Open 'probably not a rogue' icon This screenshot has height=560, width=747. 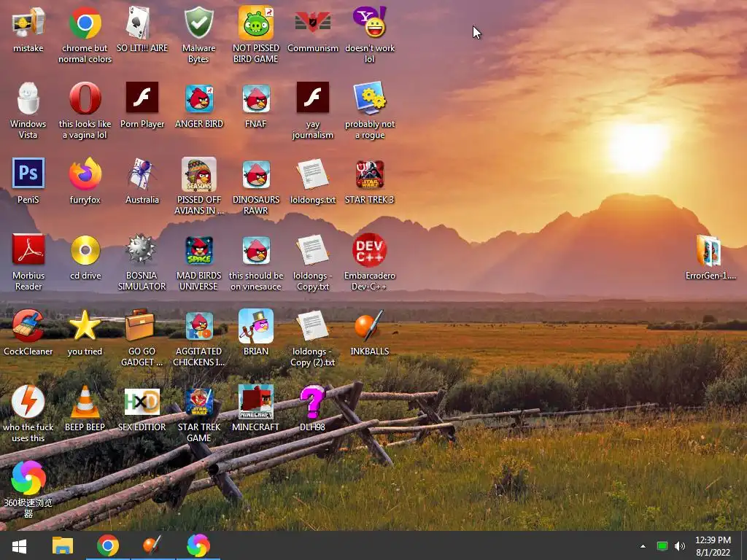point(370,98)
